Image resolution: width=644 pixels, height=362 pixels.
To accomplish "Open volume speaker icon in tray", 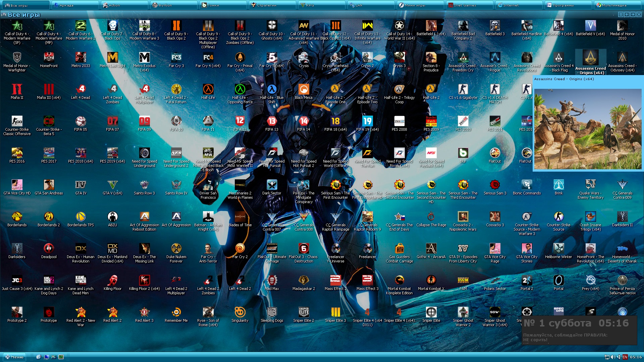I will pyautogui.click(x=613, y=357).
